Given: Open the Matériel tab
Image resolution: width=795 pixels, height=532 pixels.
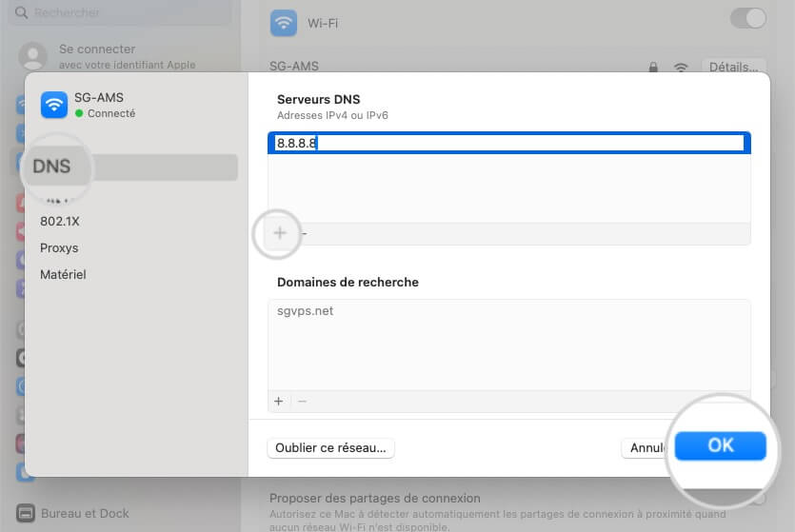Looking at the screenshot, I should [x=63, y=275].
